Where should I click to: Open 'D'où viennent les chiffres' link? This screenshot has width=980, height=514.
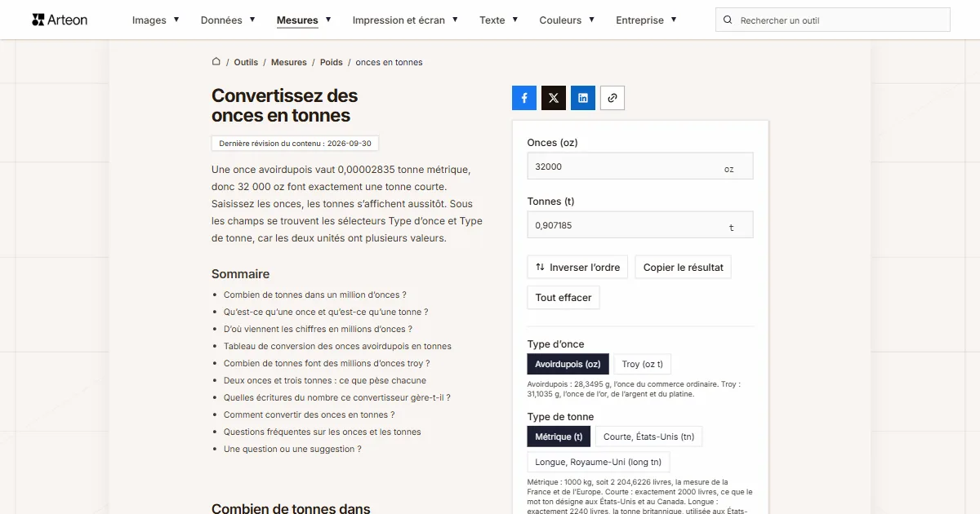coord(318,329)
